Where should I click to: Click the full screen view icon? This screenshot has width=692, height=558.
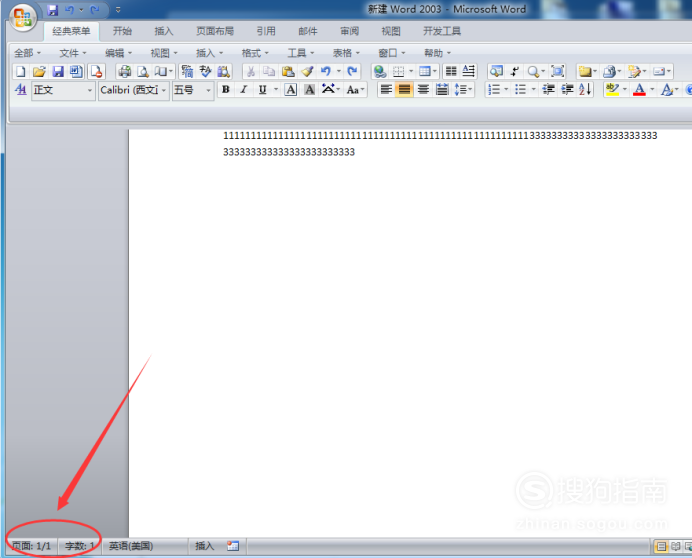(557, 71)
